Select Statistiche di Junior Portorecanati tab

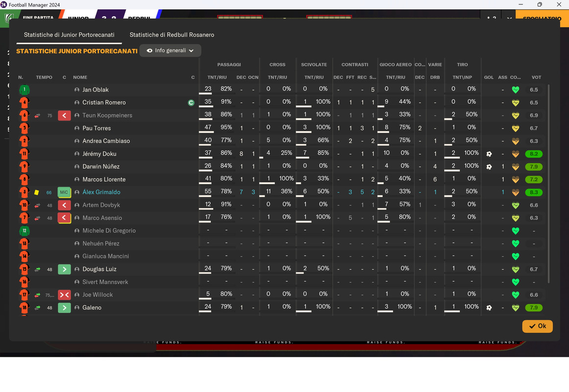click(69, 35)
